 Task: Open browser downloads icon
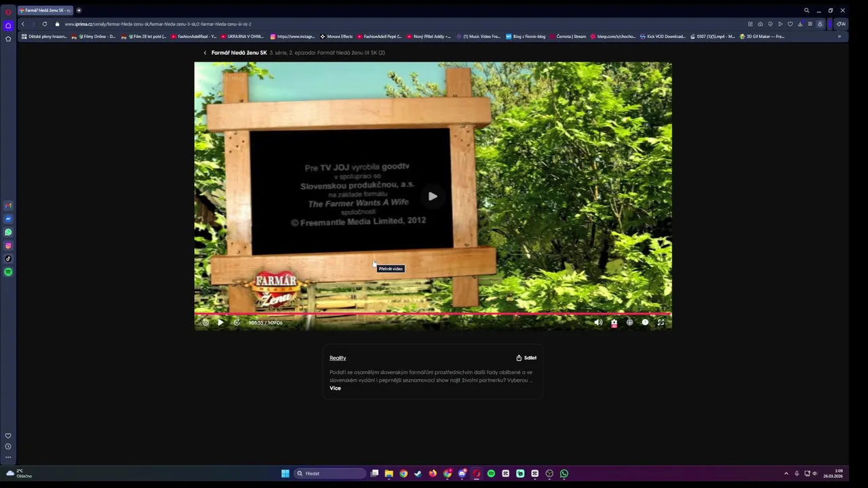[x=800, y=24]
